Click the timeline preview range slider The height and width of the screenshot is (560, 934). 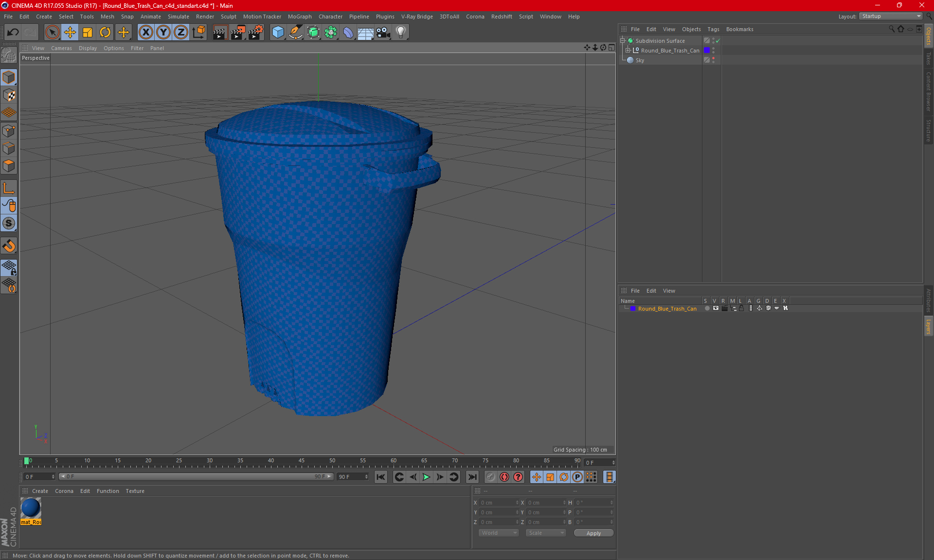tap(196, 476)
